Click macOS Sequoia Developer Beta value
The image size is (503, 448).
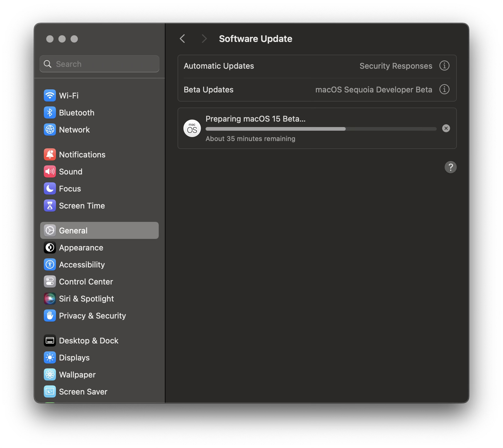tap(374, 90)
